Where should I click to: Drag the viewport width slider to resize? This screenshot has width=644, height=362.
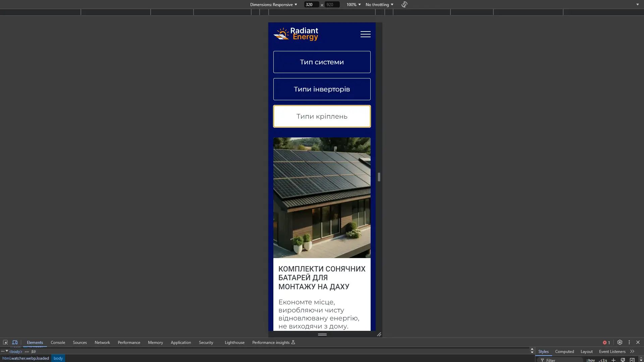tap(379, 176)
